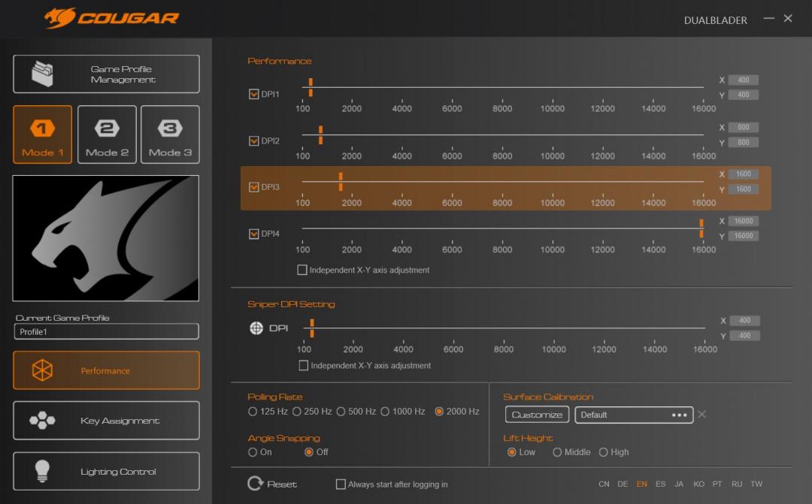Viewport: 812px width, 504px height.
Task: Click the Sniper DPI X value field
Action: (x=744, y=320)
